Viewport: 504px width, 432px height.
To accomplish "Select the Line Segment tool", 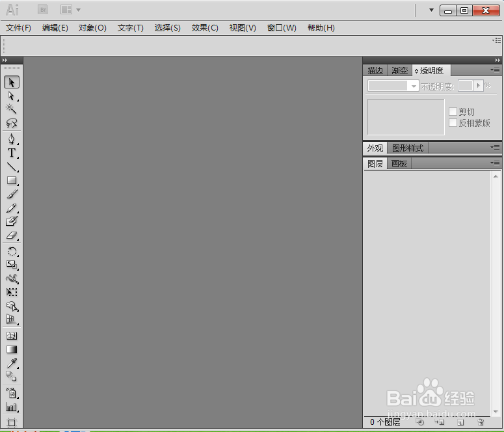I will point(12,167).
